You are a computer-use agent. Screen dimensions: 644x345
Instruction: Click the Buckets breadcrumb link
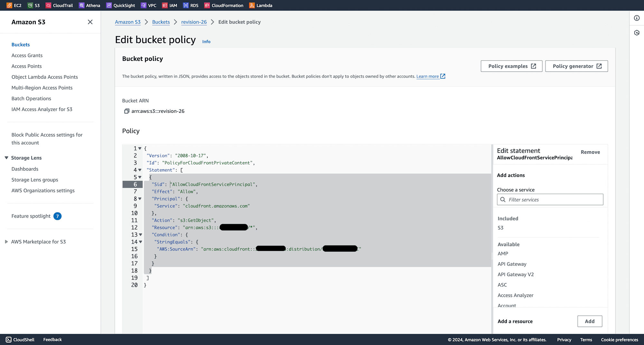[161, 22]
